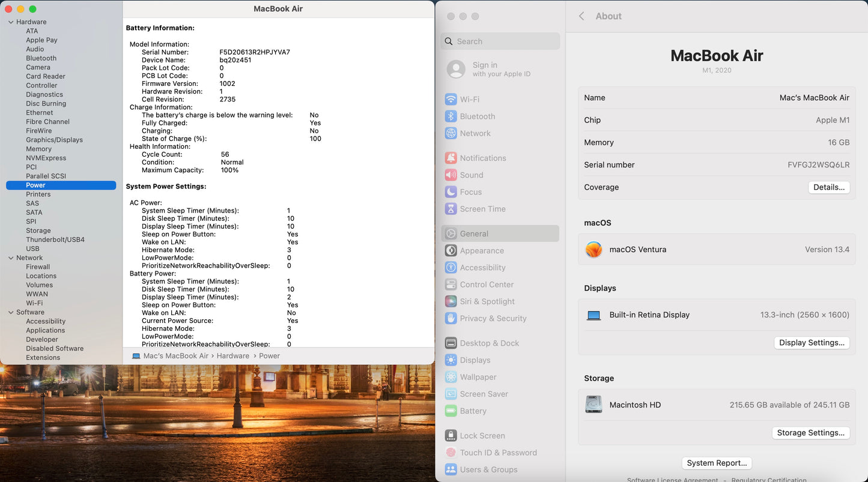Open Screen Time hourglass icon

(451, 209)
